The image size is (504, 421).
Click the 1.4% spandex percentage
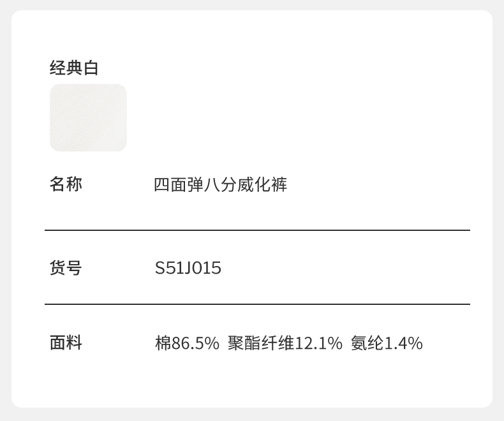(403, 343)
